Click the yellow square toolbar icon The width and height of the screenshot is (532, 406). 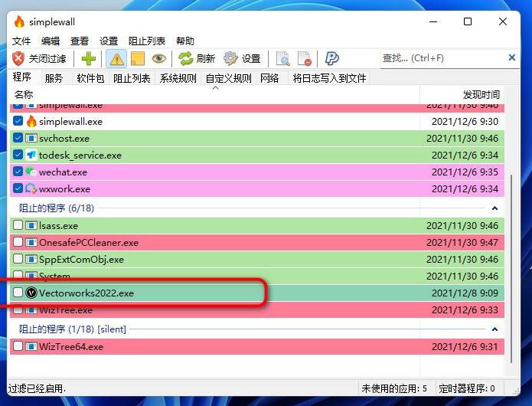[137, 58]
